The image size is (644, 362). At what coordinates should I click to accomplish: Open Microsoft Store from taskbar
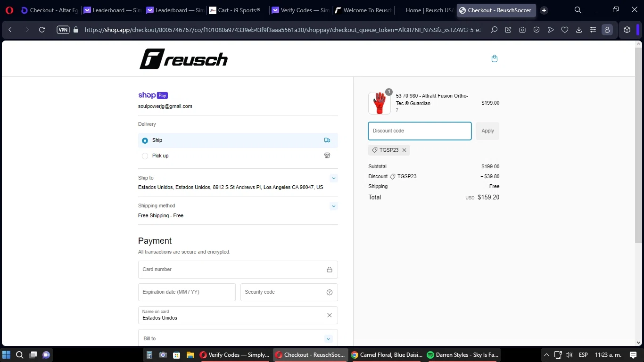177,355
